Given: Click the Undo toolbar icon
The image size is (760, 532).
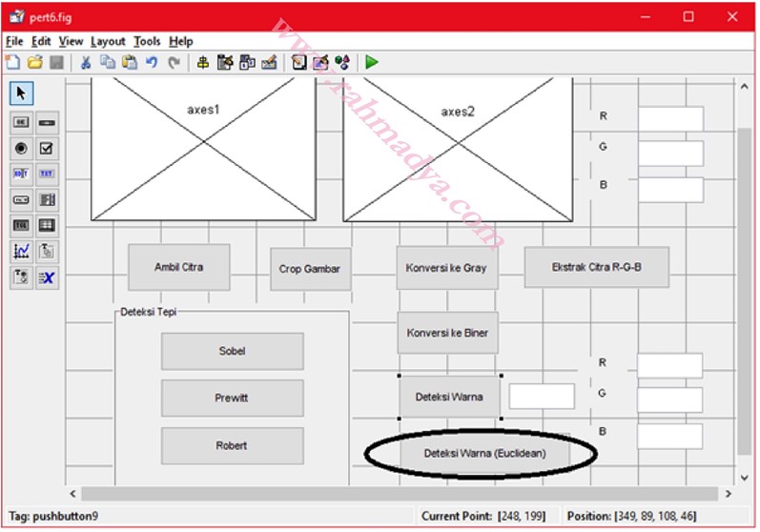Looking at the screenshot, I should (x=152, y=62).
